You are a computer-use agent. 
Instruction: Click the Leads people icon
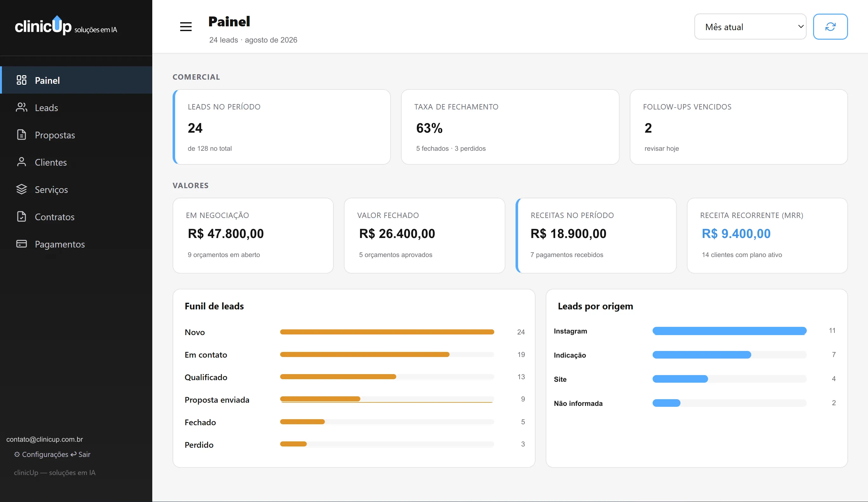point(21,107)
